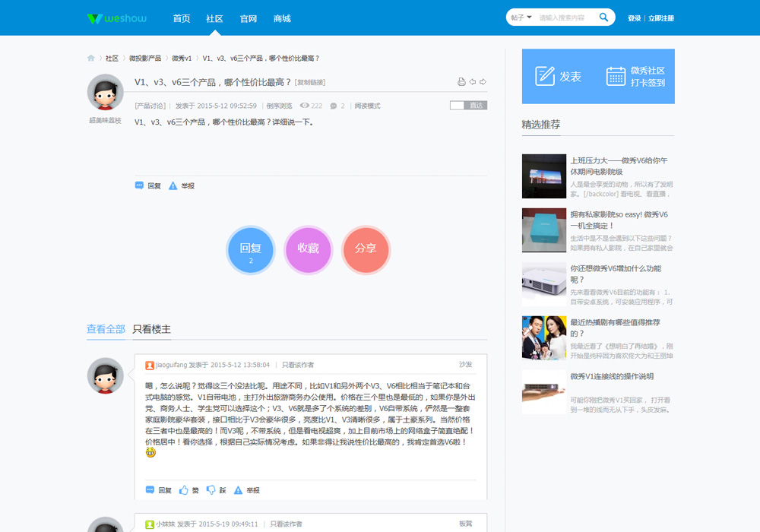Click the 微秀v1 breadcrumb link
This screenshot has height=532, width=760.
coord(182,59)
